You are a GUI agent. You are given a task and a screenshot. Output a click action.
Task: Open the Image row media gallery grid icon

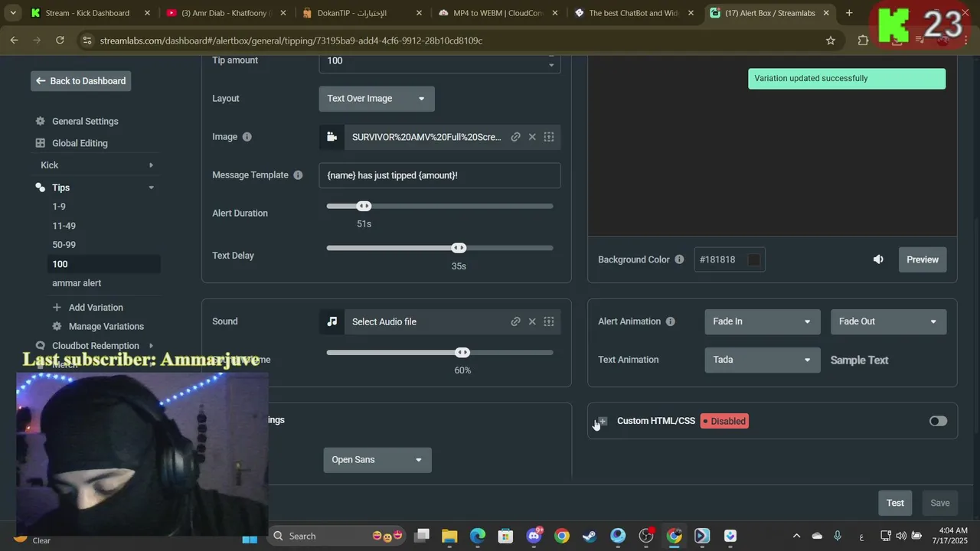(549, 137)
